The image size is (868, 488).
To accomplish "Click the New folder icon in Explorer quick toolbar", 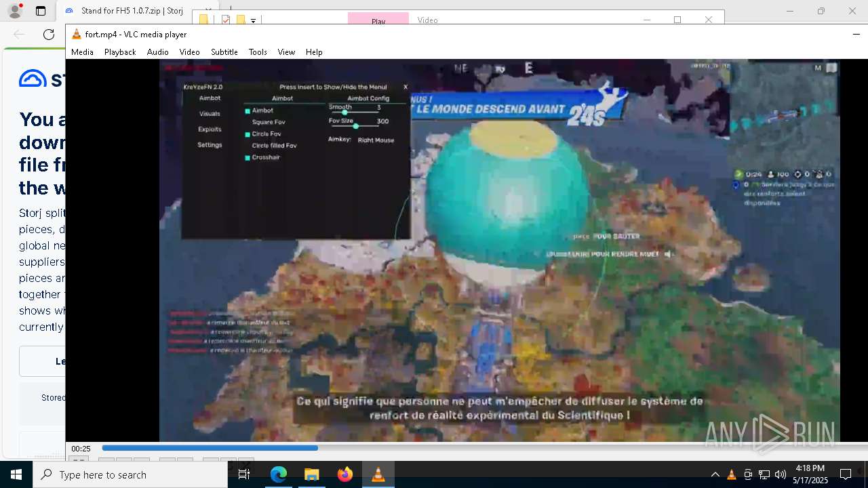I will (x=240, y=20).
